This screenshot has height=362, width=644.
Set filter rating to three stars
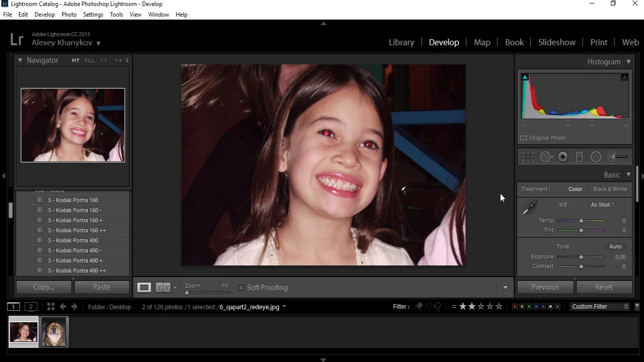tap(481, 307)
